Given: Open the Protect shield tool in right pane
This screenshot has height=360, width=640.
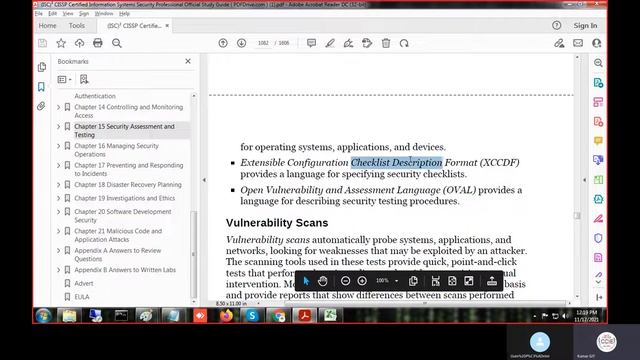Looking at the screenshot, I should click(598, 238).
